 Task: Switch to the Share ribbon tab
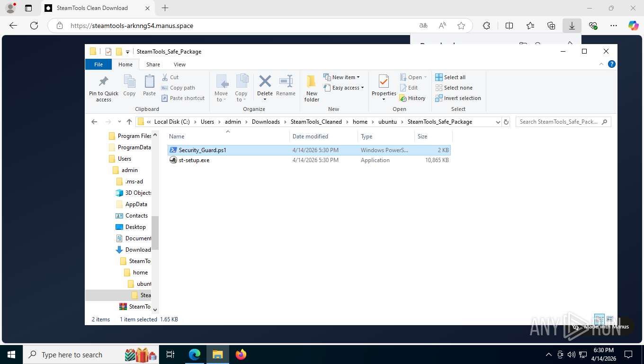153,64
